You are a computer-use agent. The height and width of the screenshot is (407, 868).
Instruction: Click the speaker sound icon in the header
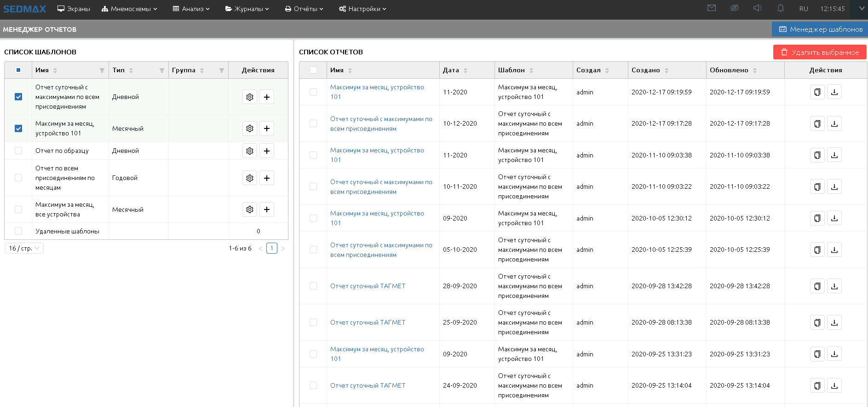click(757, 8)
